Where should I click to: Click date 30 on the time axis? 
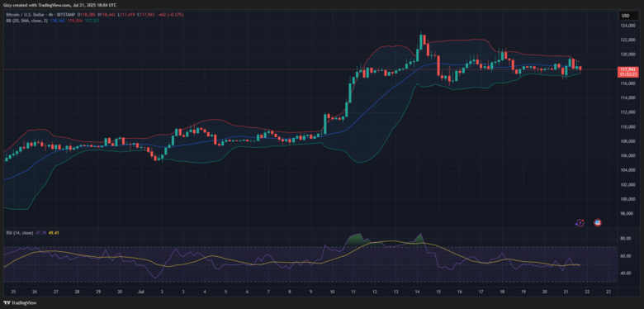tap(120, 292)
